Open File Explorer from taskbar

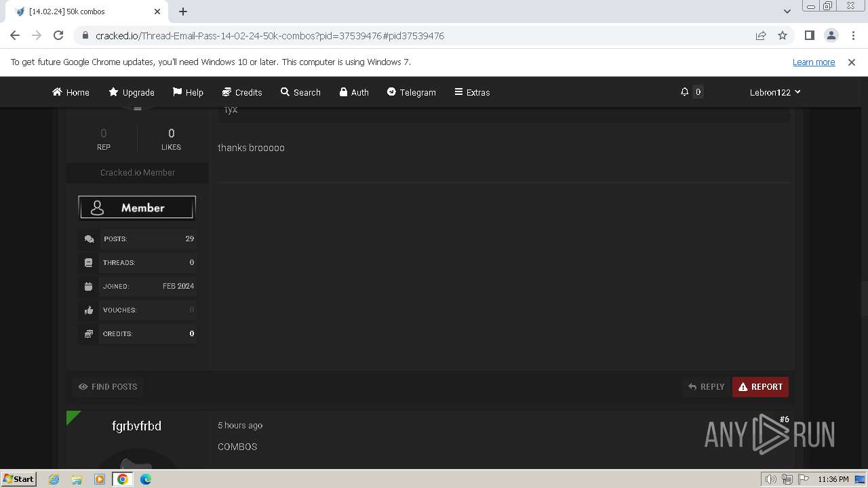point(77,479)
